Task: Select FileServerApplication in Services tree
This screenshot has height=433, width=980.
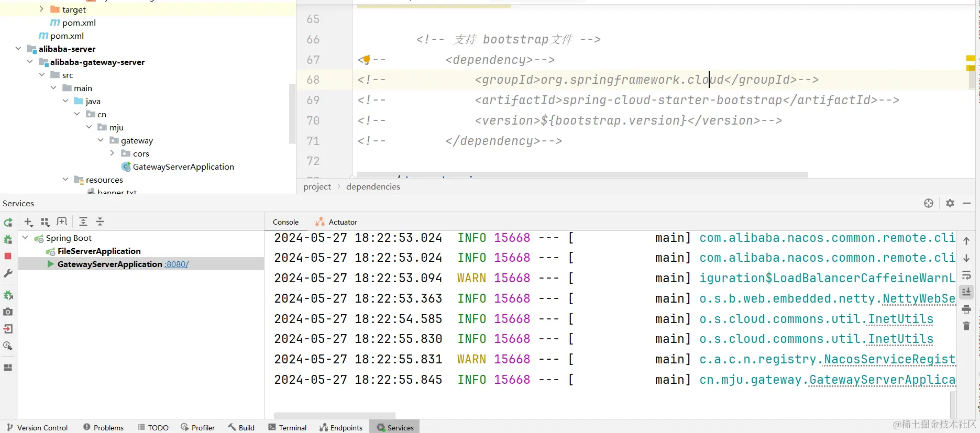Action: pos(99,251)
